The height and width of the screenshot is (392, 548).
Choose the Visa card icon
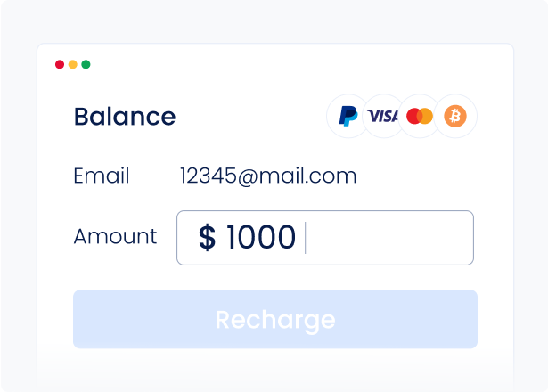tap(383, 116)
